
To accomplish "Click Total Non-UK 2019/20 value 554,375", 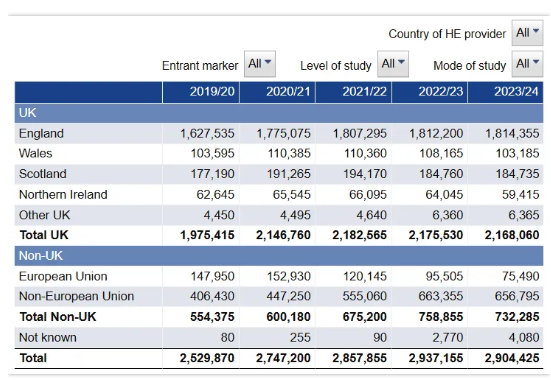I will tap(212, 317).
